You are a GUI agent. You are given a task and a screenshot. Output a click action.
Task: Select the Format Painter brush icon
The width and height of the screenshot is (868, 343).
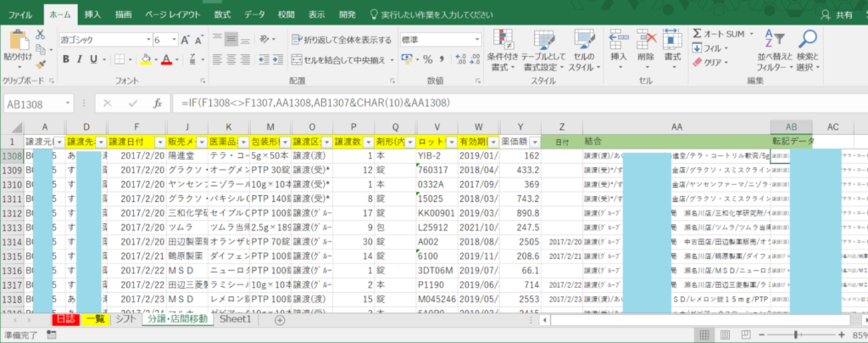click(40, 65)
